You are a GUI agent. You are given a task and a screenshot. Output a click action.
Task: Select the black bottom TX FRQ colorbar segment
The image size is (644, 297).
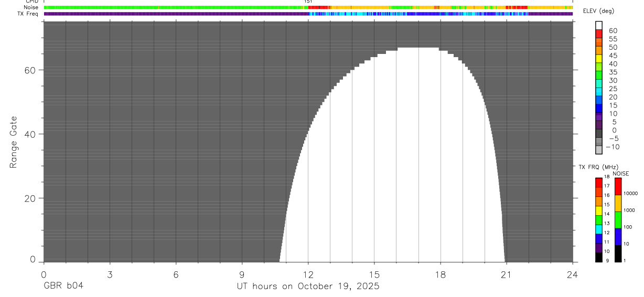point(599,258)
